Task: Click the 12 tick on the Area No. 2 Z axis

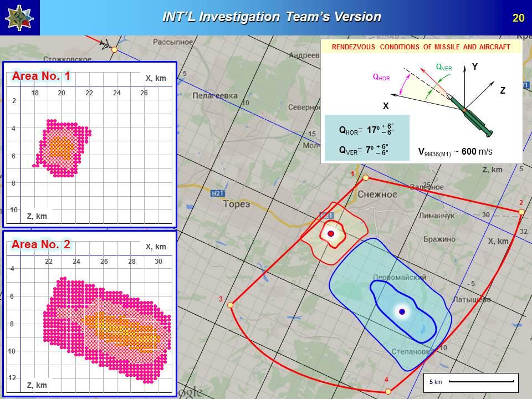Action: coord(12,378)
